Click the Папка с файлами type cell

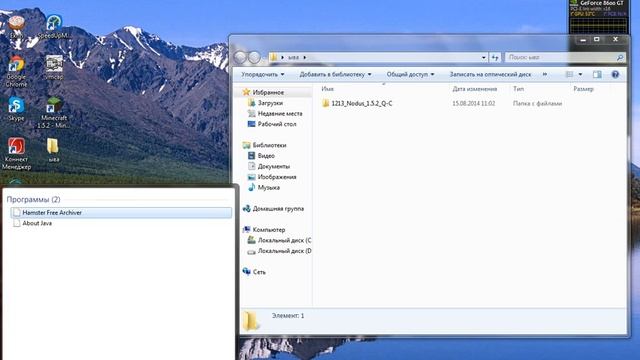click(537, 103)
